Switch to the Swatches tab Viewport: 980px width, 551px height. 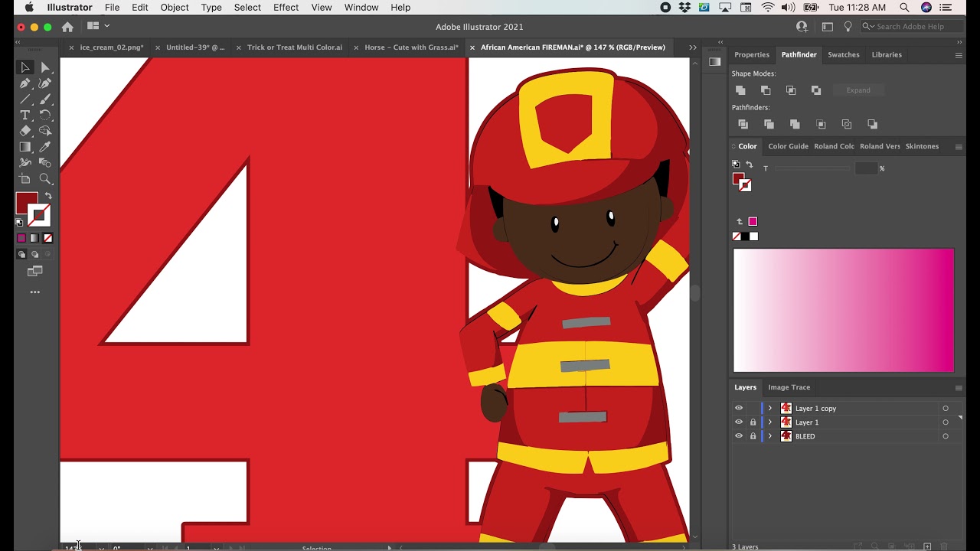point(844,55)
